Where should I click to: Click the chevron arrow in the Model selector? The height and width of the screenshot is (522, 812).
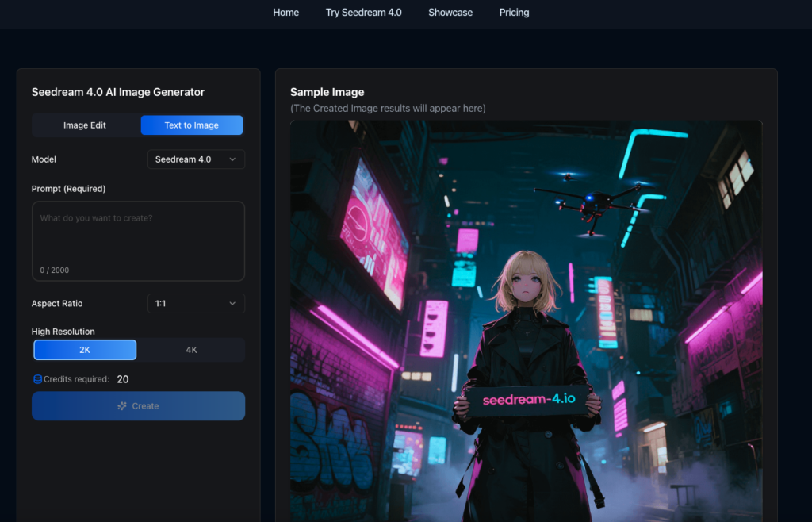(x=232, y=159)
